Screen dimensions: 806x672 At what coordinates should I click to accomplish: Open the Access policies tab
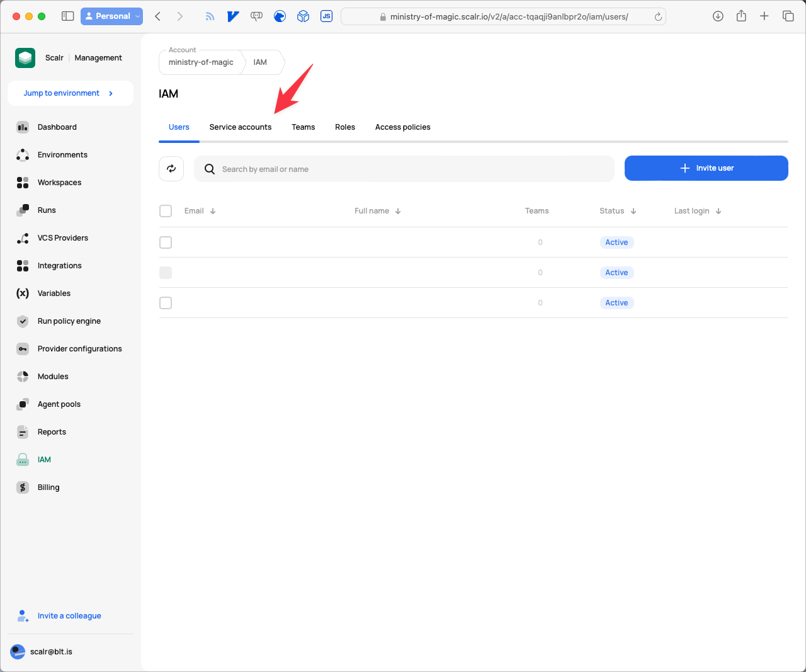403,127
